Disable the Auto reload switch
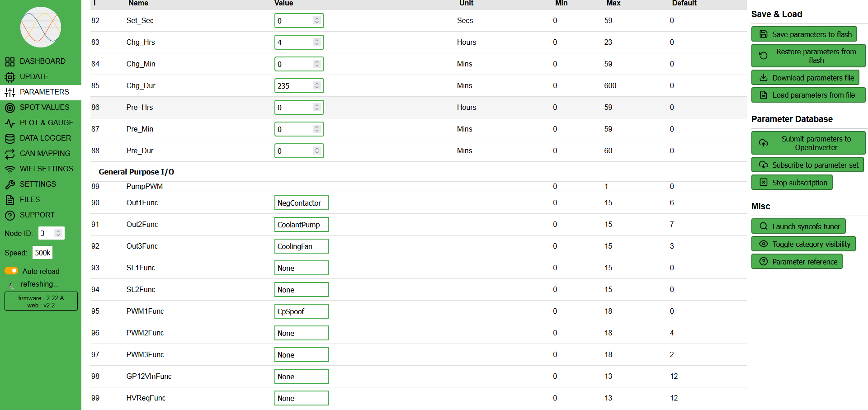This screenshot has width=868, height=410. click(11, 271)
